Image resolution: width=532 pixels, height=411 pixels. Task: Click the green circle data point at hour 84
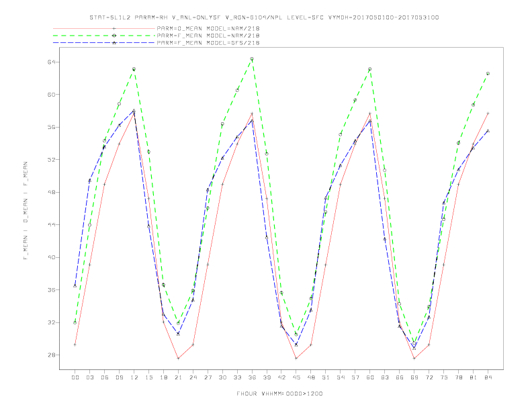click(488, 74)
